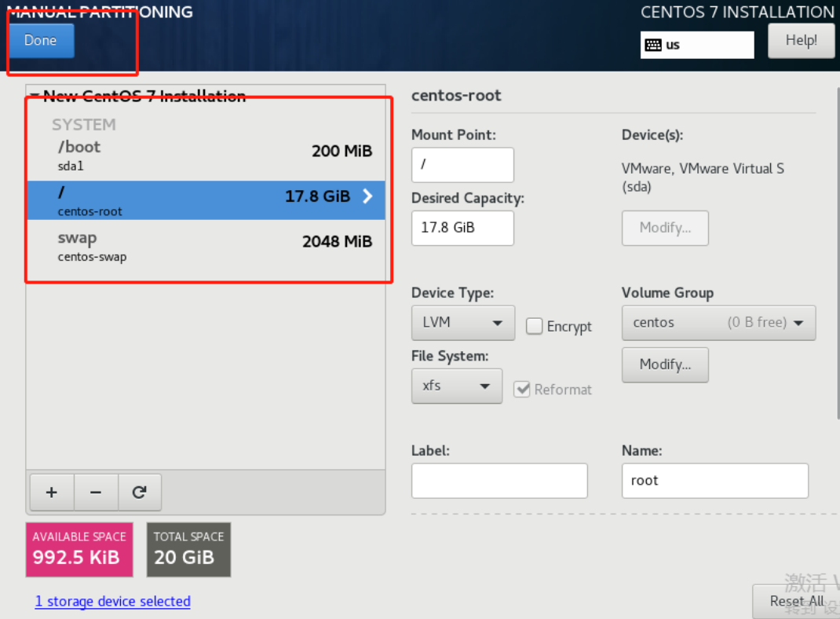Select the us keyboard layout indicator

[x=697, y=45]
